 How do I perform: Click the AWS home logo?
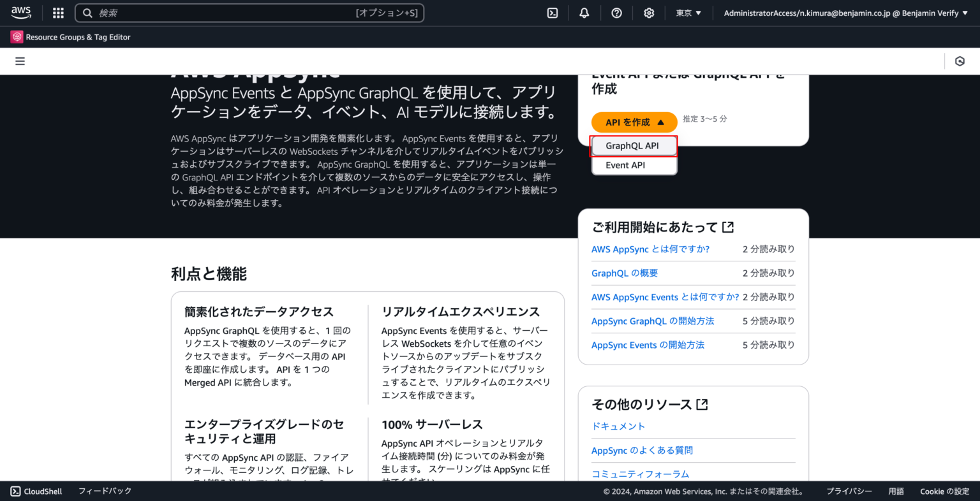pos(20,12)
